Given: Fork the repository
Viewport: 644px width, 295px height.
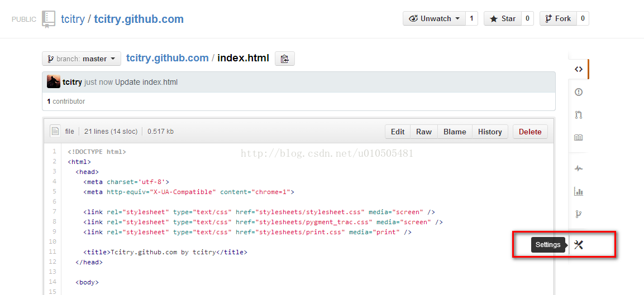Looking at the screenshot, I should (557, 18).
